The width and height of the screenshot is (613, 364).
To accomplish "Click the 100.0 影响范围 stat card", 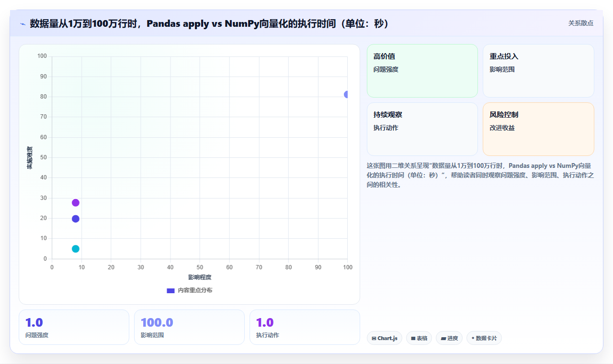I will pos(189,327).
